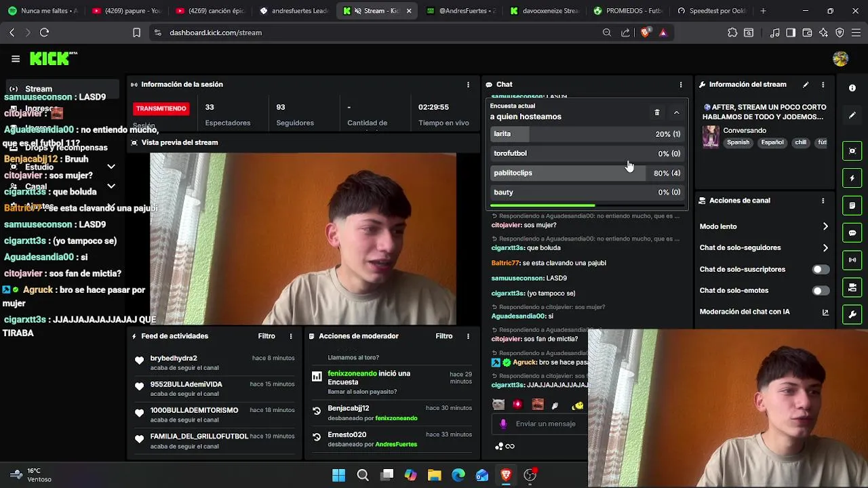
Task: Click the stream preview video
Action: 303,239
